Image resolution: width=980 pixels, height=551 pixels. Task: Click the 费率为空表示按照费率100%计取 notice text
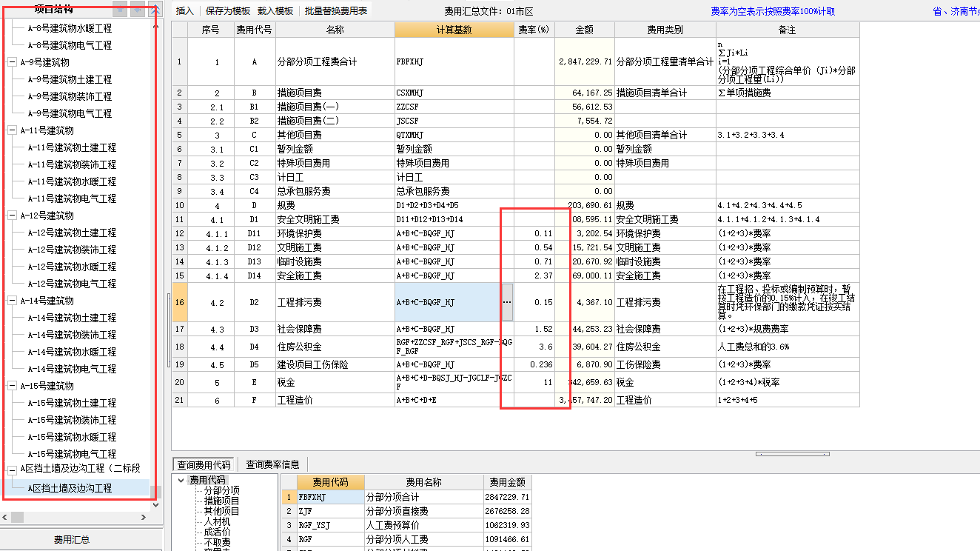[773, 11]
